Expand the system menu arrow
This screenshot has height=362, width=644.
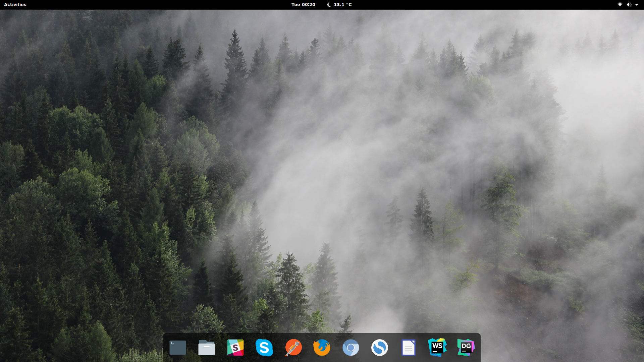pos(637,4)
